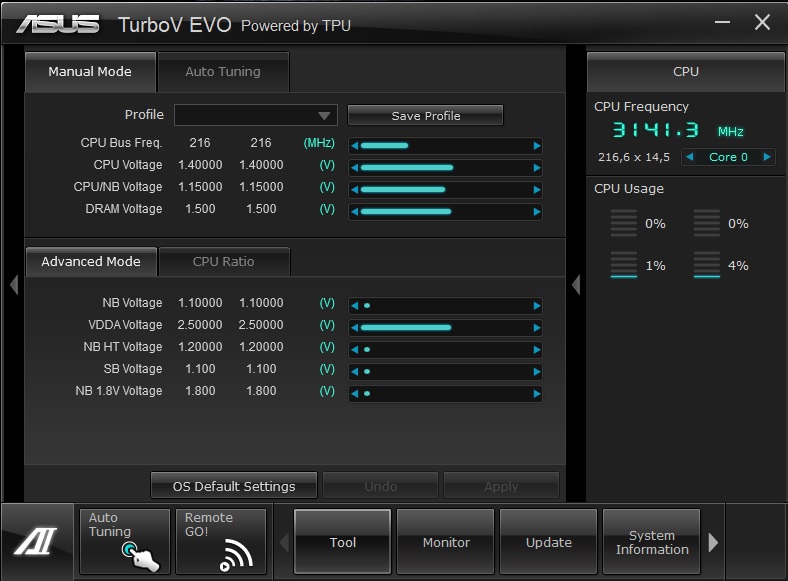Click the 4% CPU usage value
788x581 pixels.
pyautogui.click(x=738, y=265)
